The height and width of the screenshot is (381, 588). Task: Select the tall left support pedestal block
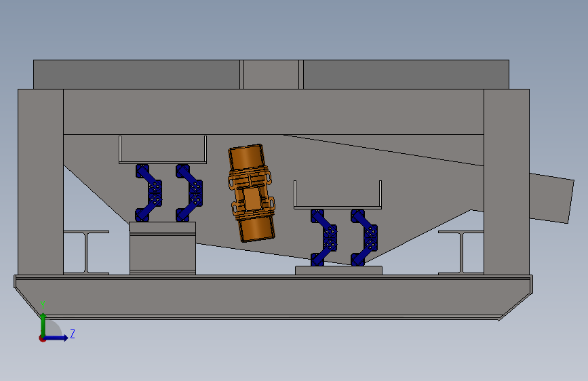[162, 248]
